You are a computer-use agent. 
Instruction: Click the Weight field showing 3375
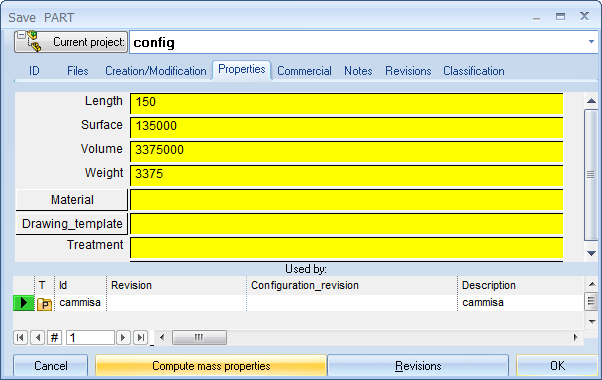pos(347,175)
